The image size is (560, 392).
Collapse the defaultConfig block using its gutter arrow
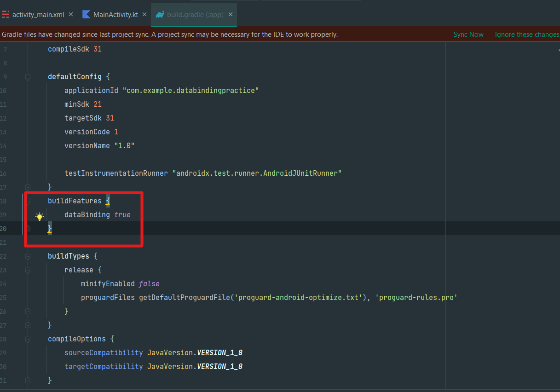coord(27,76)
